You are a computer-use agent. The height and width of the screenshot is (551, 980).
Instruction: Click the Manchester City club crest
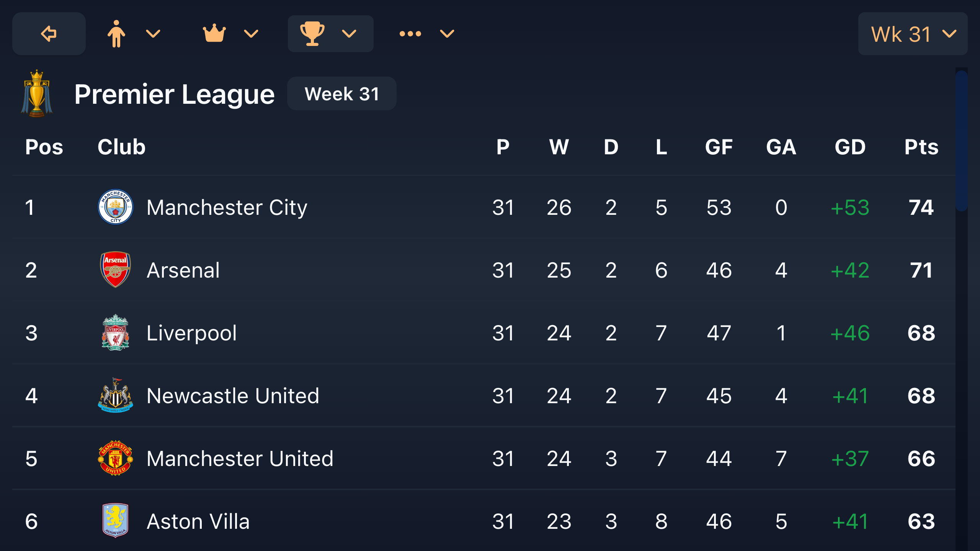(115, 207)
